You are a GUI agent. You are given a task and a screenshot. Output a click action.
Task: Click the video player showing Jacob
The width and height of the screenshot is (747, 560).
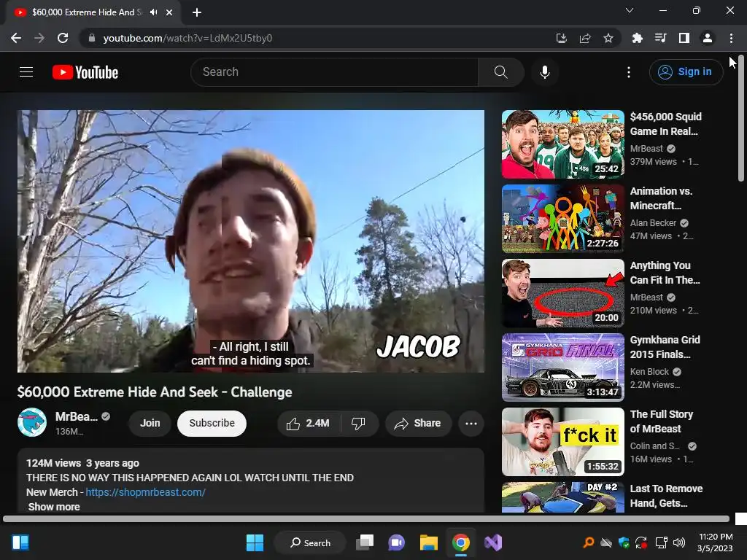[251, 241]
